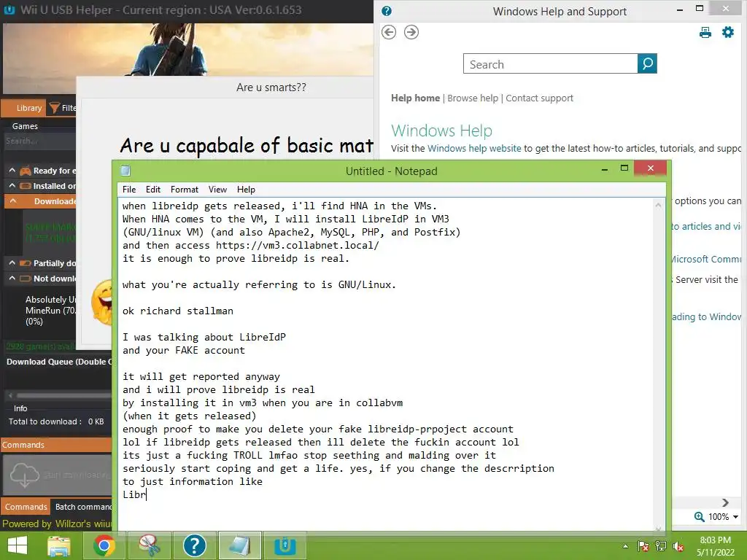Click the back arrow in Windows Help

389,32
